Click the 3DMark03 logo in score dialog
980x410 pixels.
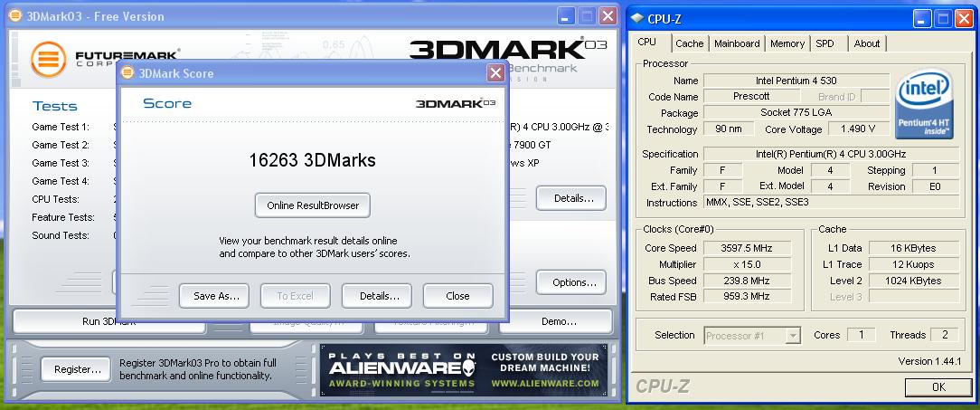point(456,103)
